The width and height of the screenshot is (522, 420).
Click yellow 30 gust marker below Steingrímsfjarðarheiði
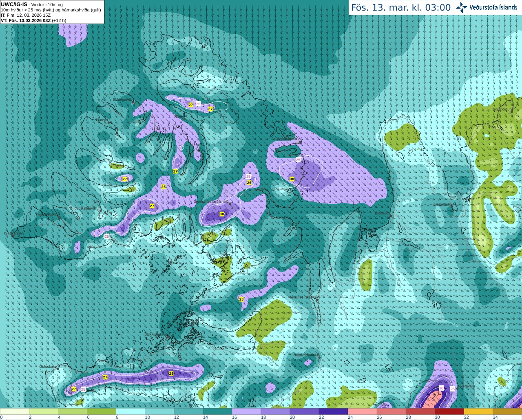[x=222, y=214]
